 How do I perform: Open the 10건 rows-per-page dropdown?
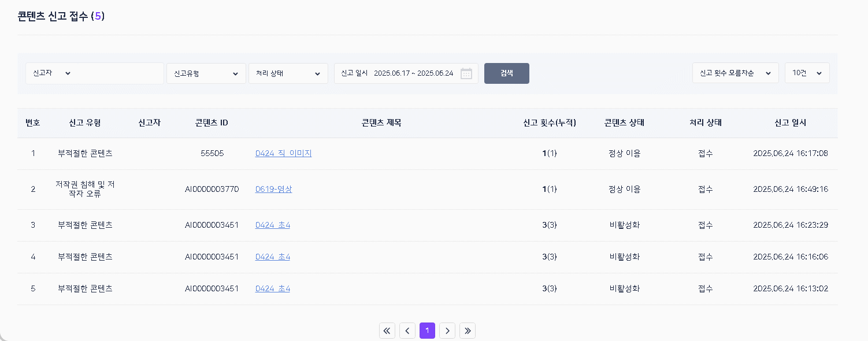(807, 73)
